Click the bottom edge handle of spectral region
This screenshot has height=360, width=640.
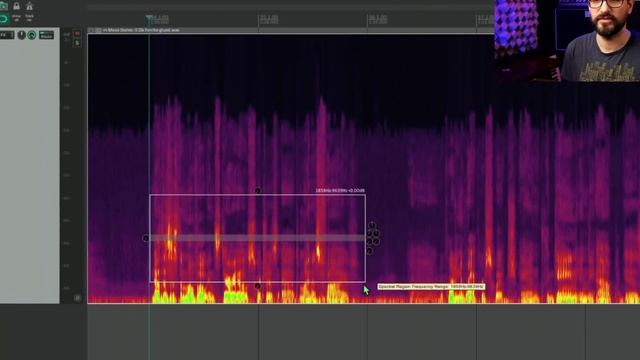point(258,286)
